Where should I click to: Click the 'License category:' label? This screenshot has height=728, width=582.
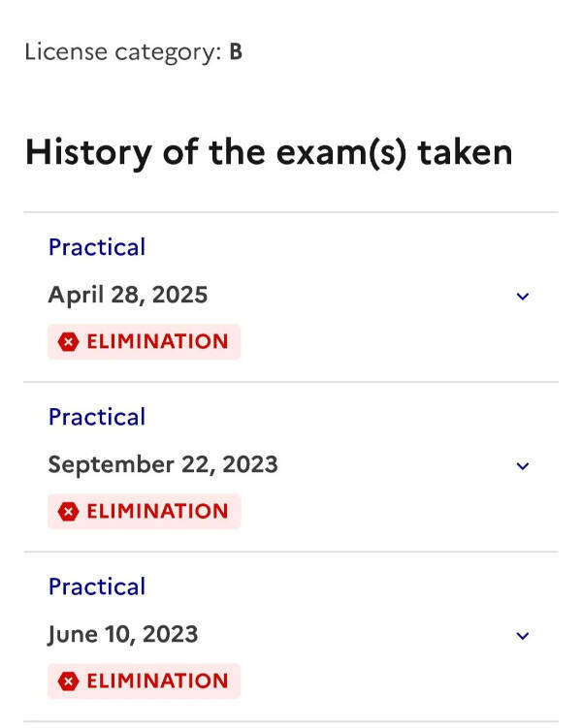click(x=123, y=52)
